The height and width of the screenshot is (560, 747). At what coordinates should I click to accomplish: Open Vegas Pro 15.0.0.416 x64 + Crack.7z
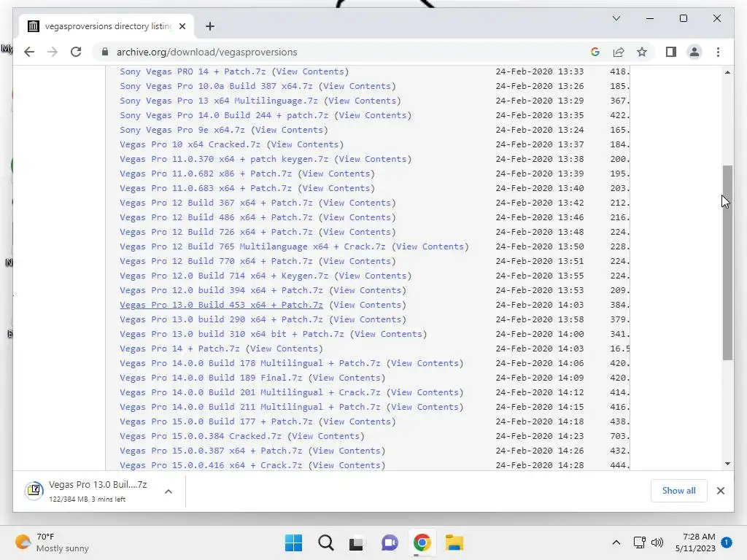click(x=211, y=465)
